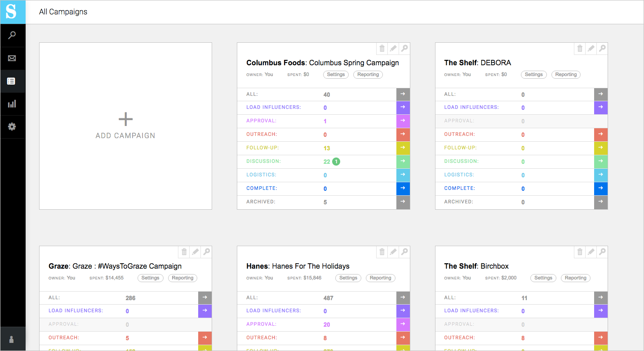Open Load Influencers arrow in Columbus Spring Campaign
644x351 pixels.
click(x=403, y=108)
